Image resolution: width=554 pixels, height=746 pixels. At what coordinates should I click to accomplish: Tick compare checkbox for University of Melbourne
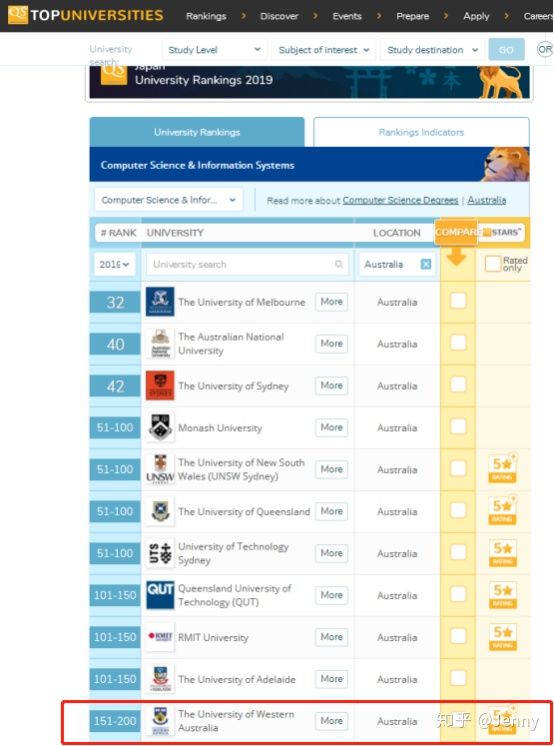pos(458,301)
